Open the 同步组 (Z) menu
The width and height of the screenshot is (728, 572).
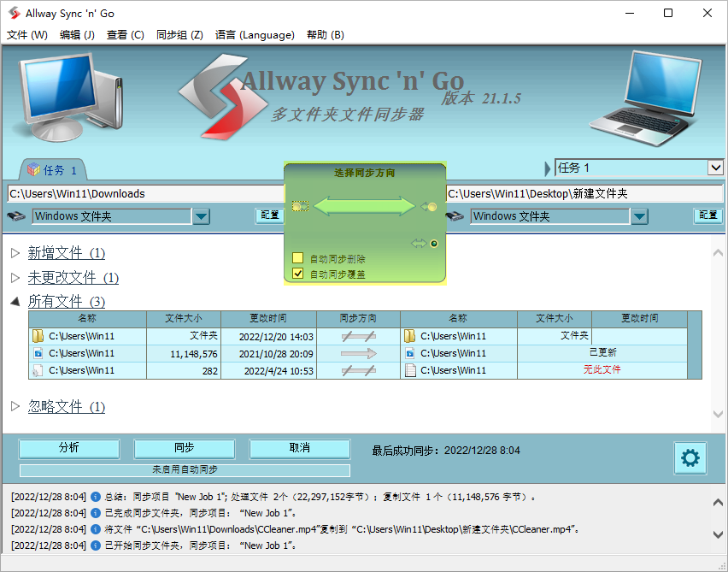(179, 35)
